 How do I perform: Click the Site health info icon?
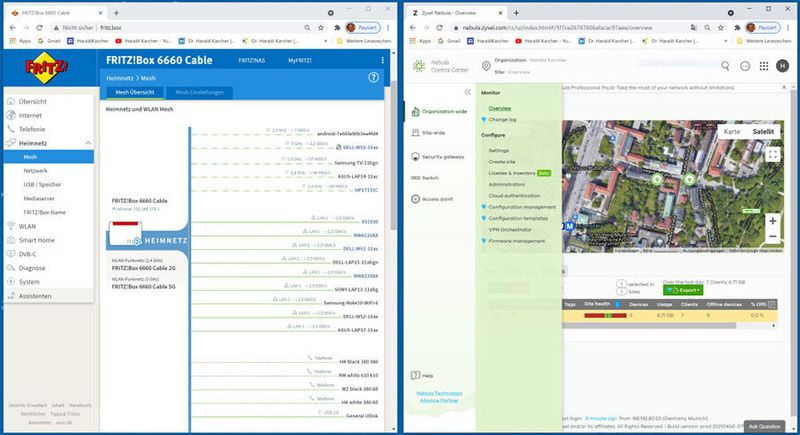[x=617, y=304]
